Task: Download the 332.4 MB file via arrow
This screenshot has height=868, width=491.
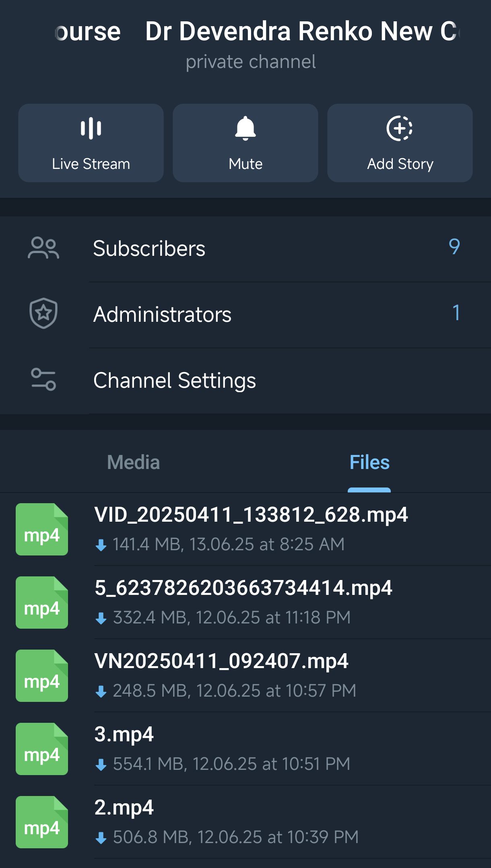Action: pos(101,619)
